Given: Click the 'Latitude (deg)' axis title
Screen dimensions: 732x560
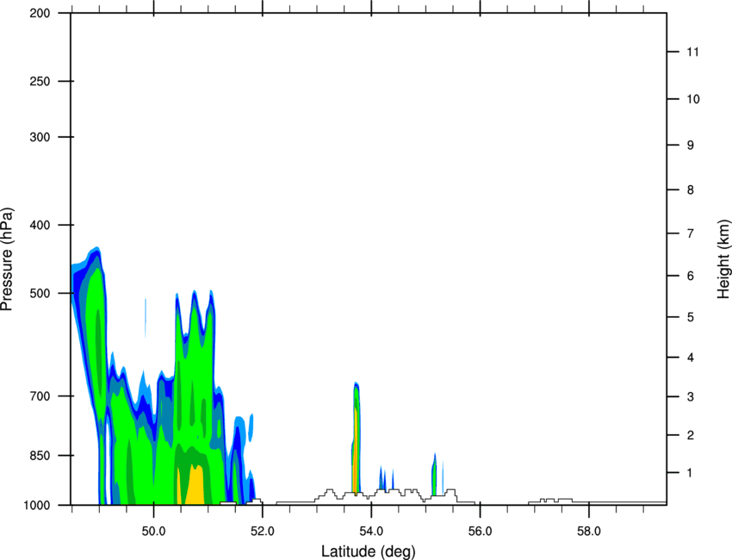Looking at the screenshot, I should 369,551.
